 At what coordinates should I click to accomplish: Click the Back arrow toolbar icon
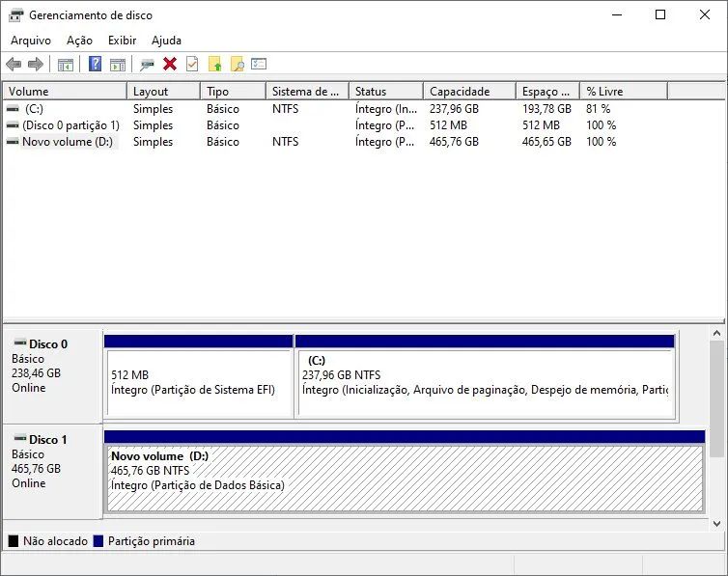[14, 64]
